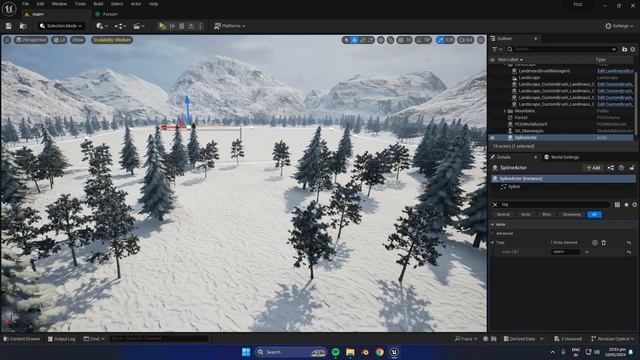Open the browse content icon next to save

[x=23, y=26]
